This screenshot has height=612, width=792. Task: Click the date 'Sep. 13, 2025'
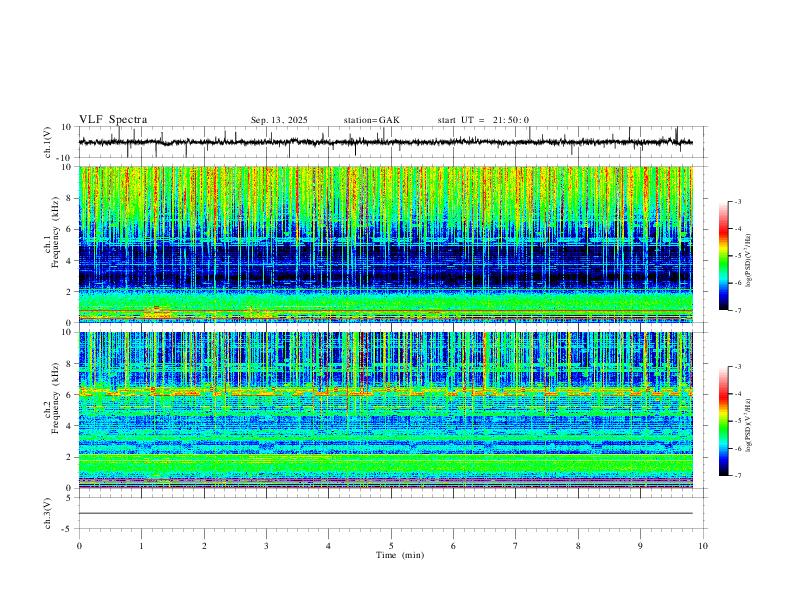pyautogui.click(x=279, y=120)
